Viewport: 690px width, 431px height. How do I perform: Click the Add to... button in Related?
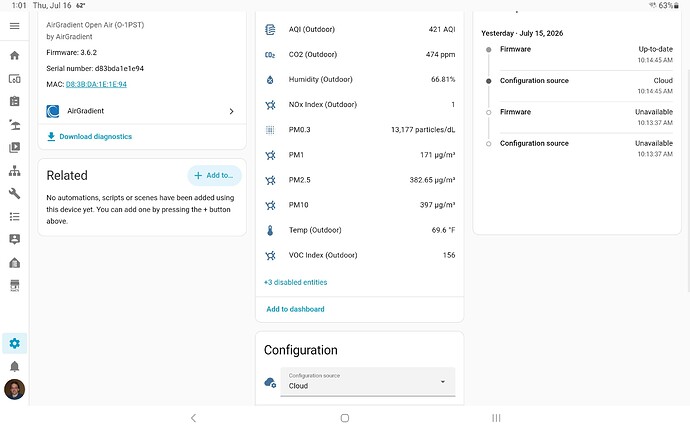[214, 175]
